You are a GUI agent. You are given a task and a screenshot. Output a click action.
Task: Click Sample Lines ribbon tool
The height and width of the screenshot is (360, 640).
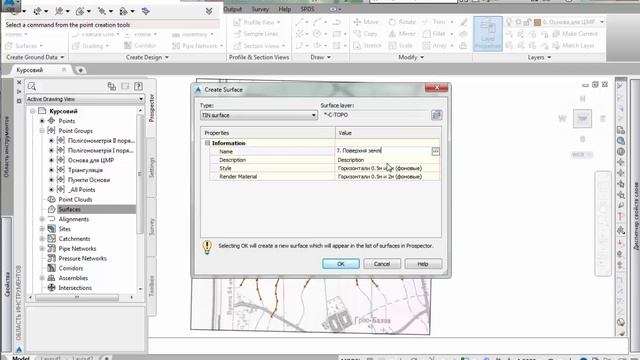click(x=256, y=34)
